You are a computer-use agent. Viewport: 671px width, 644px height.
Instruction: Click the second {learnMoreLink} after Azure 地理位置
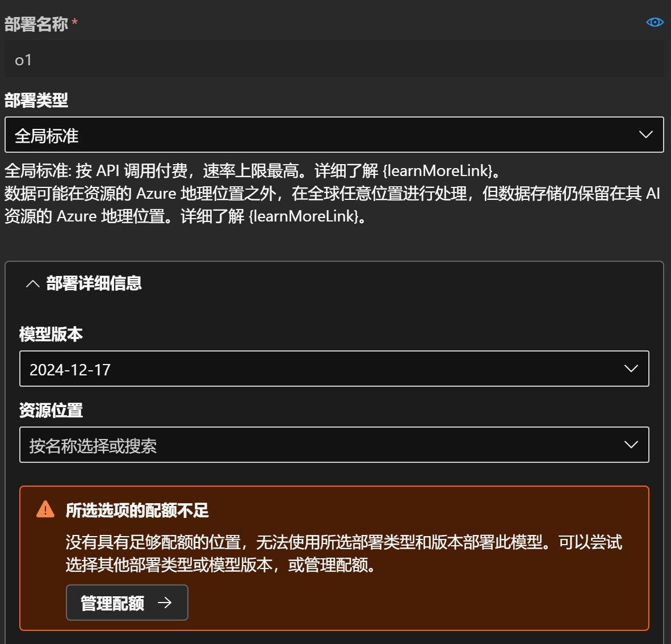[304, 216]
